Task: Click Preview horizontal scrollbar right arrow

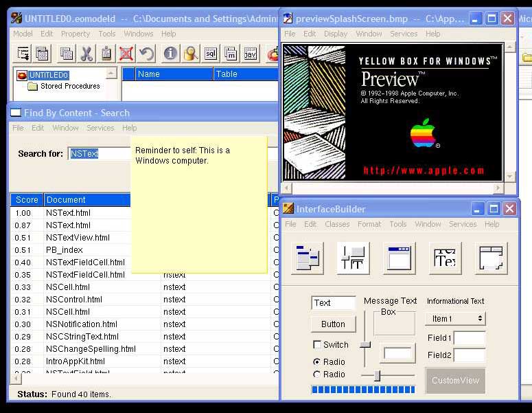Action: 498,188
